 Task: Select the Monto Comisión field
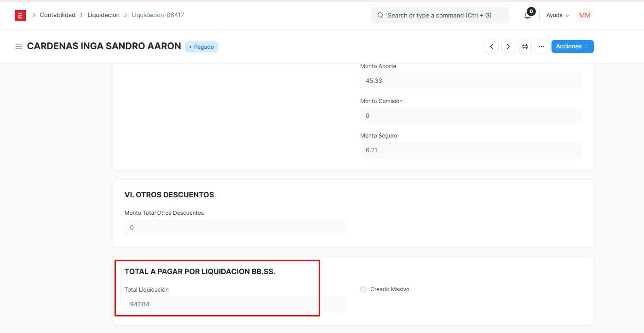point(471,116)
